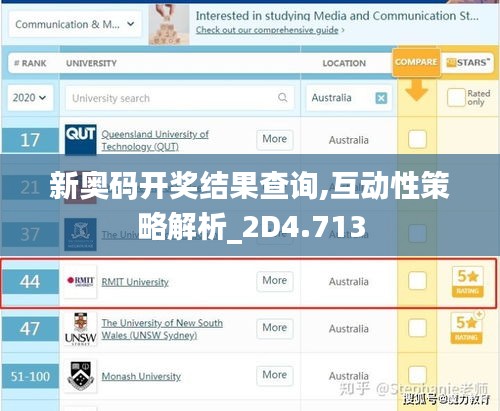
Task: Check the compare box for QUT
Action: [x=417, y=139]
